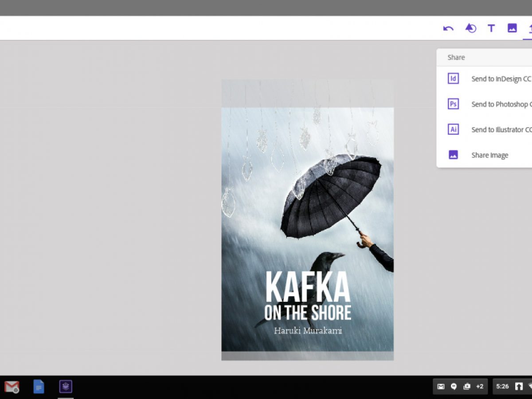
Task: Choose Send to InDesign CC
Action: coord(501,79)
